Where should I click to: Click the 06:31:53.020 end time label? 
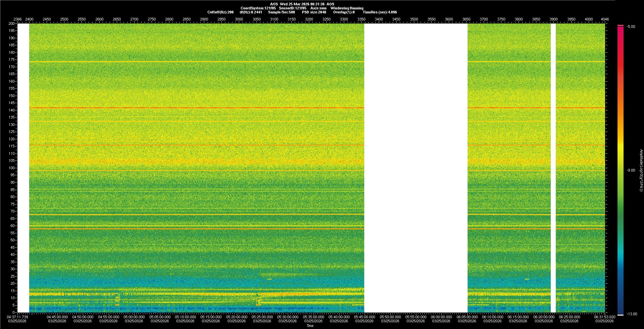[604, 317]
